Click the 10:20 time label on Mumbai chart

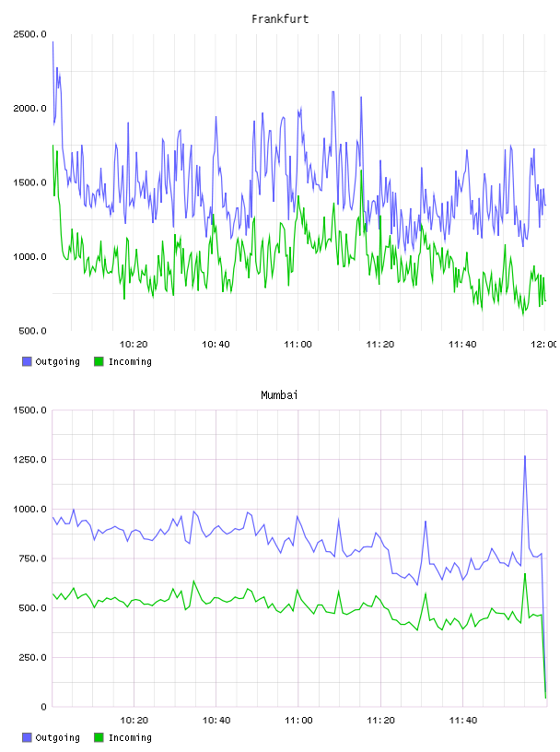pos(134,721)
